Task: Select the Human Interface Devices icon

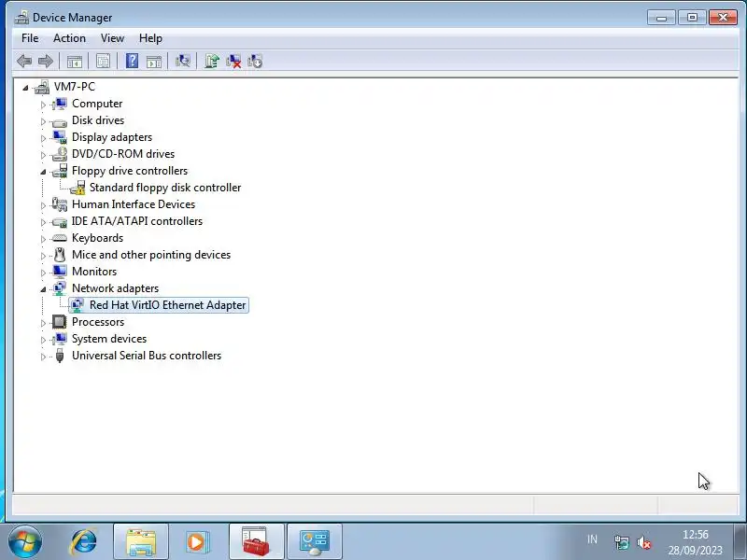Action: coord(60,204)
